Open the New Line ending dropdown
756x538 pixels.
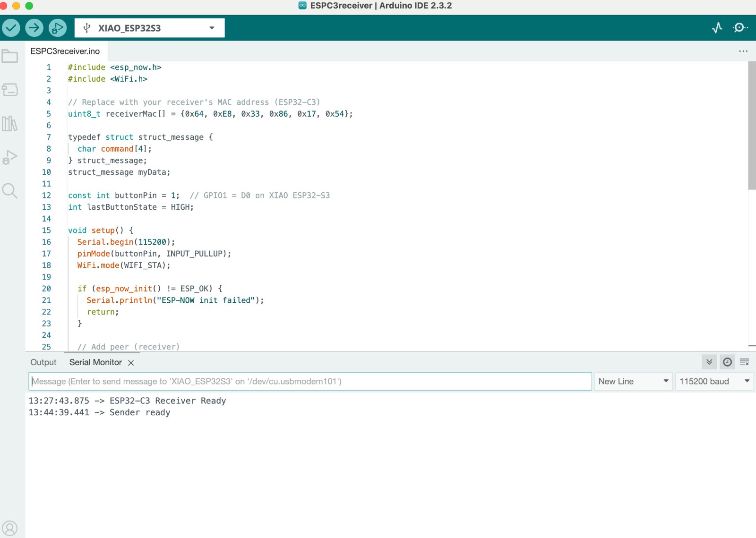pos(633,381)
